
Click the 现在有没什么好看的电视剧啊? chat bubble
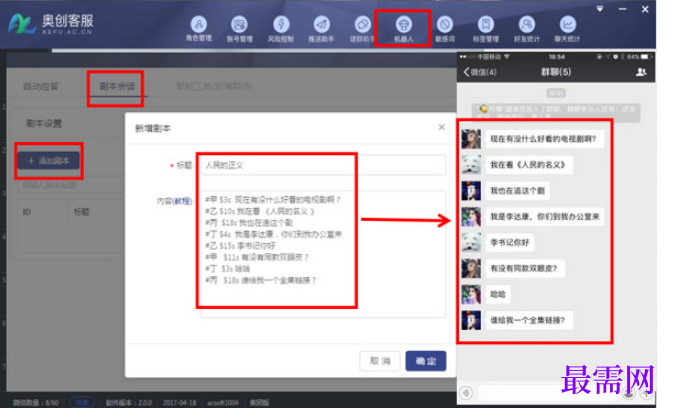(543, 139)
